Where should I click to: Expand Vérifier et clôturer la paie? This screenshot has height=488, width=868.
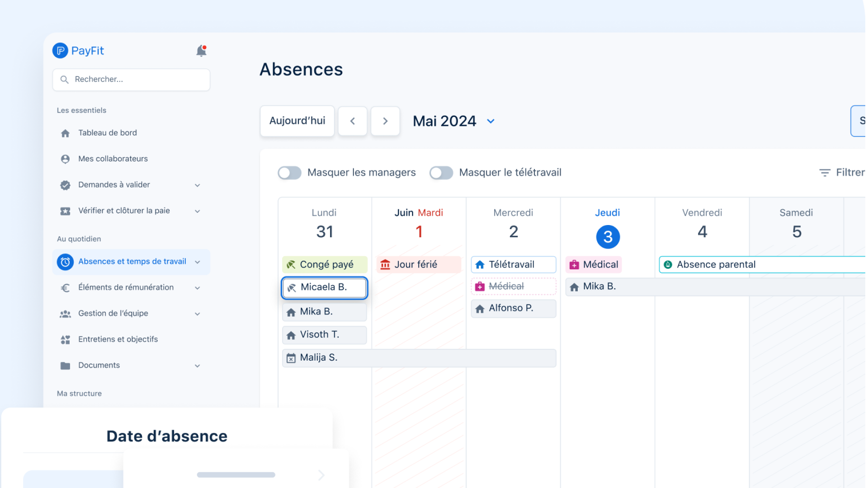(197, 211)
